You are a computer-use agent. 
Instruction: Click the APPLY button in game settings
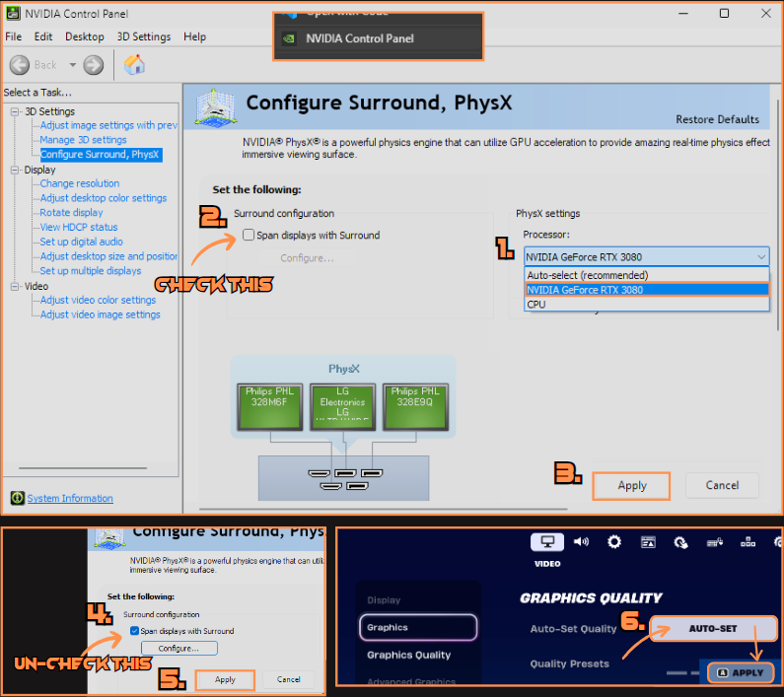[741, 672]
